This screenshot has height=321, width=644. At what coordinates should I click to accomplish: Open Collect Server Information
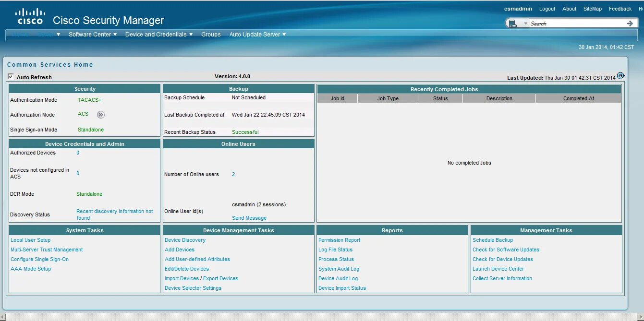[502, 278]
